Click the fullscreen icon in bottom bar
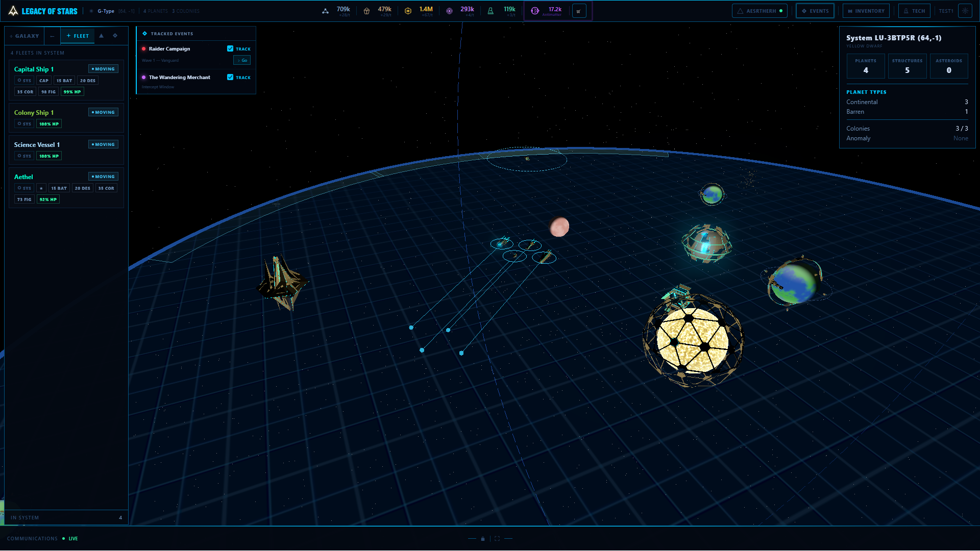This screenshot has width=980, height=551. (497, 539)
